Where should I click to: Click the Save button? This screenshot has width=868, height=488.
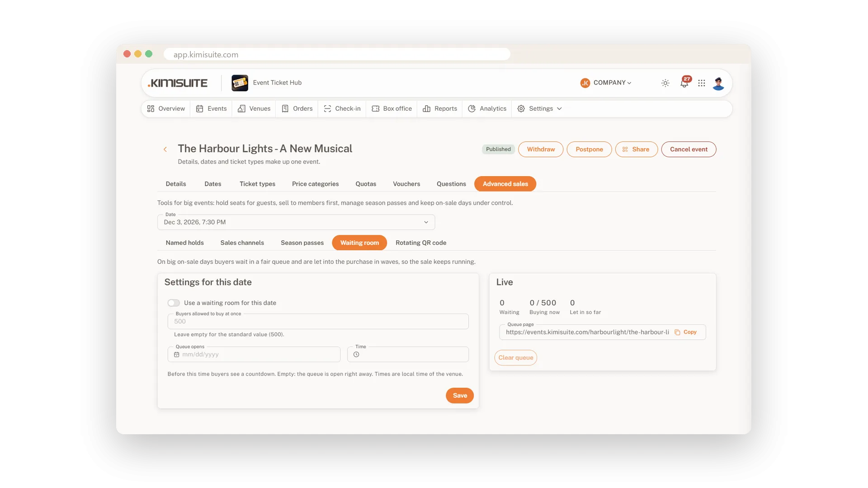pyautogui.click(x=460, y=396)
